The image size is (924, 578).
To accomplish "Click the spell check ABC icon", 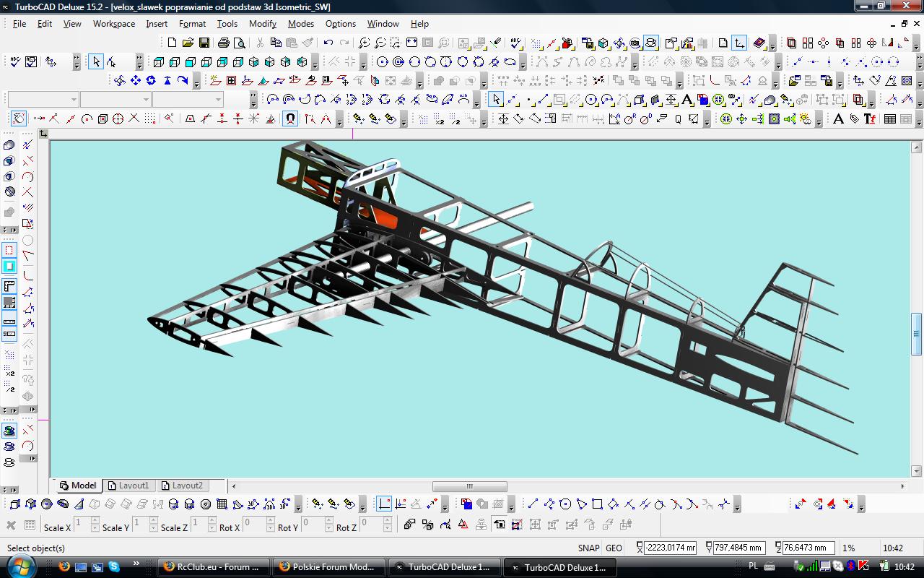I will (x=14, y=61).
